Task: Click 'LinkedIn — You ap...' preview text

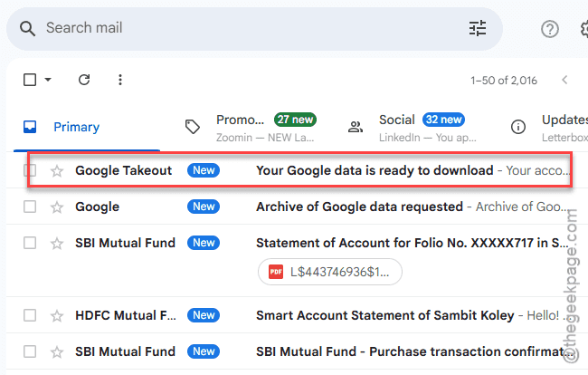Action: [428, 138]
